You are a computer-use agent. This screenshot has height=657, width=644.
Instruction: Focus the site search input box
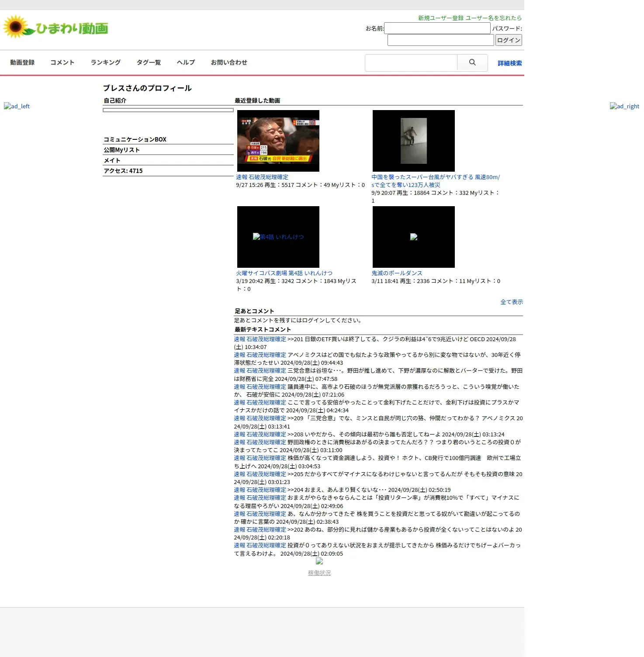(411, 62)
